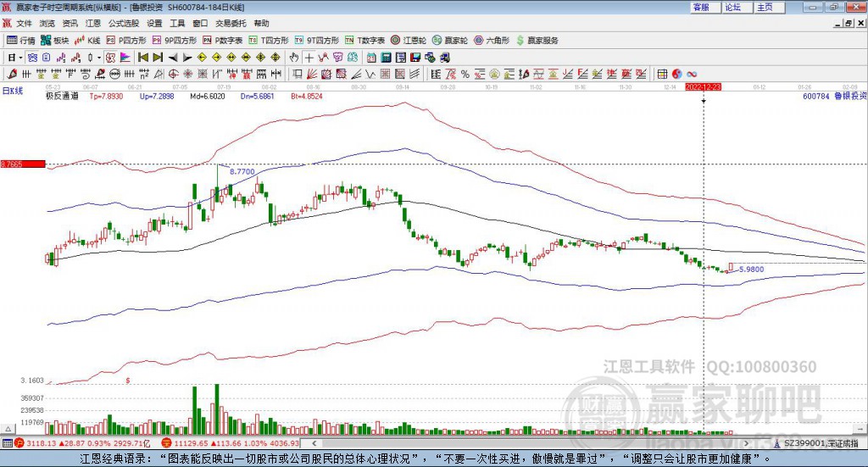This screenshot has width=868, height=467.
Task: Open 赢家服务 with dollar icon
Action: coord(537,41)
